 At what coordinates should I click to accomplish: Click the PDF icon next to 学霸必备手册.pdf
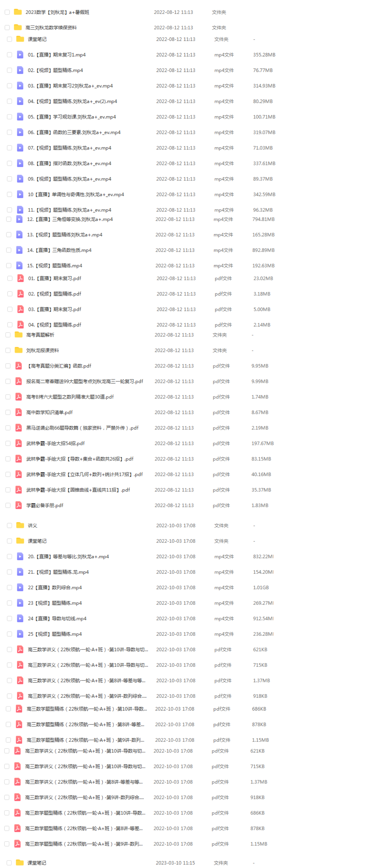[x=19, y=505]
